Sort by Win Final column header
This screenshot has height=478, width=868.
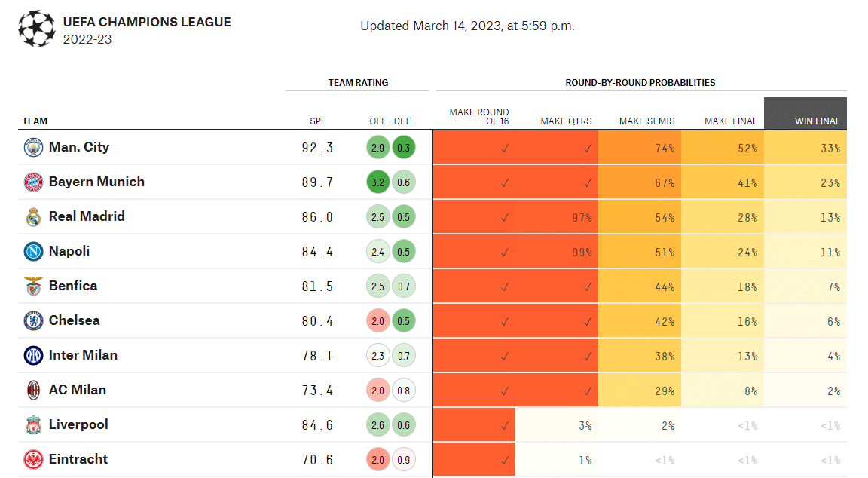817,121
